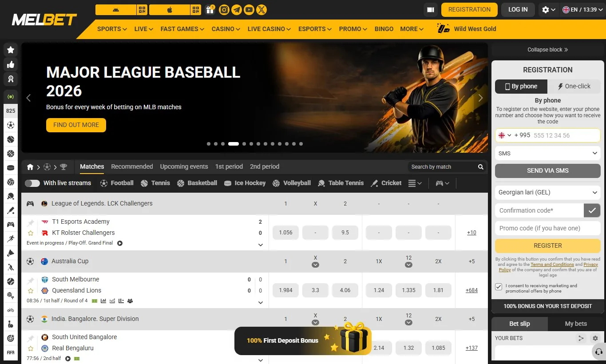606x364 pixels.
Task: Open the gift bonus icon in header
Action: 210,9
